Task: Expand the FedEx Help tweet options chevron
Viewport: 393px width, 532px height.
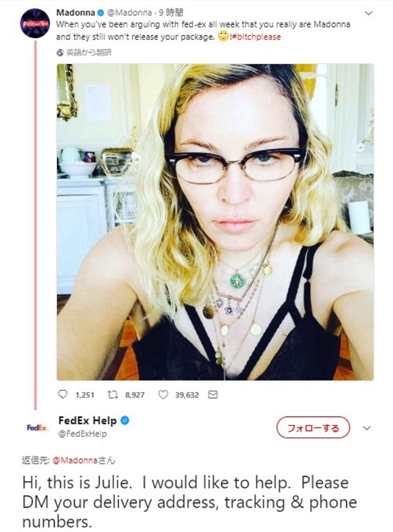Action: pos(367,428)
